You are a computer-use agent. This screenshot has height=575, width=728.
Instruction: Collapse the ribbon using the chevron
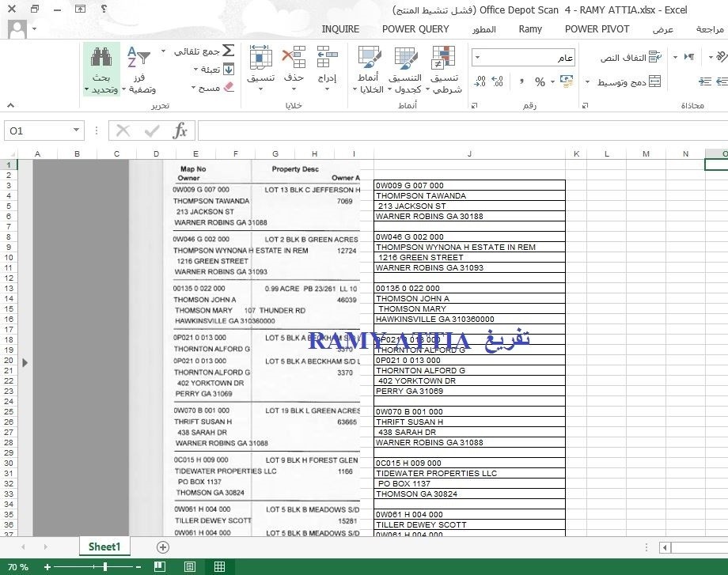pos(10,106)
